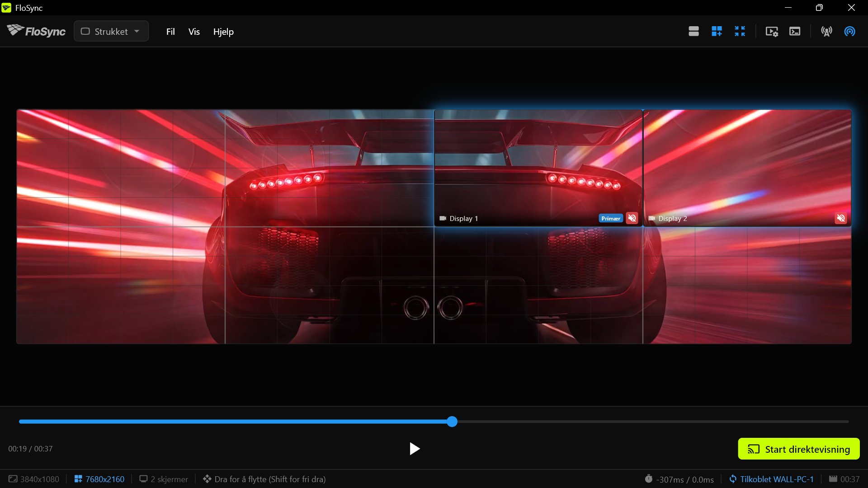Click the 2 skjermer status entry
Viewport: 868px width, 488px height.
(164, 479)
